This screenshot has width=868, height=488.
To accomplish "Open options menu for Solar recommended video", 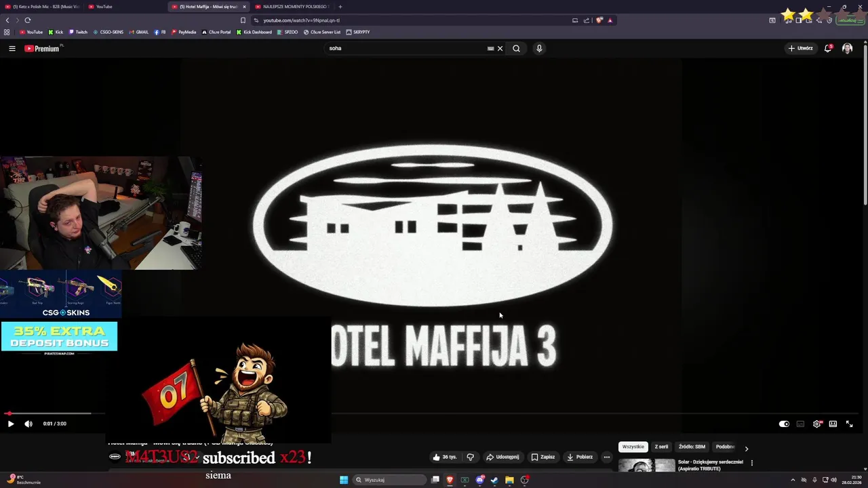I will tap(751, 463).
